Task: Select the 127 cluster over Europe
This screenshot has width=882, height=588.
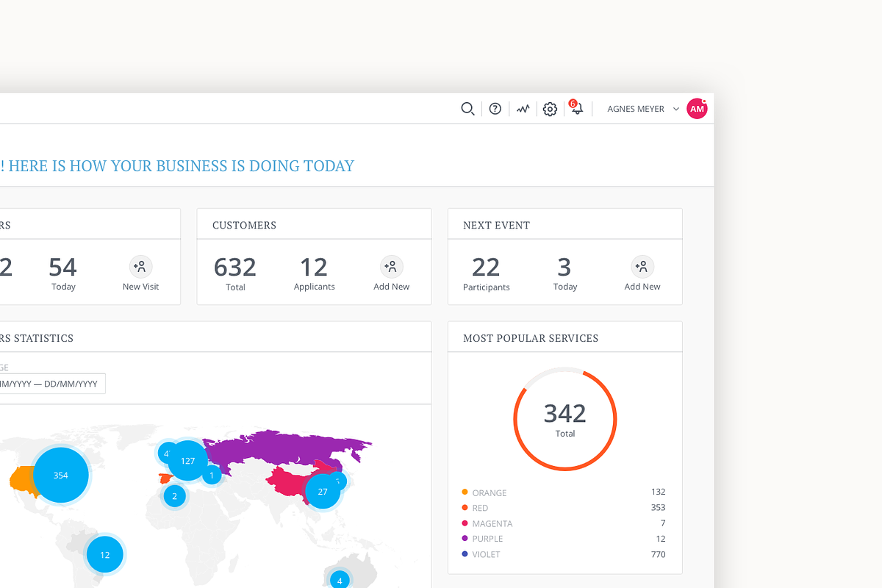Action: [x=188, y=461]
